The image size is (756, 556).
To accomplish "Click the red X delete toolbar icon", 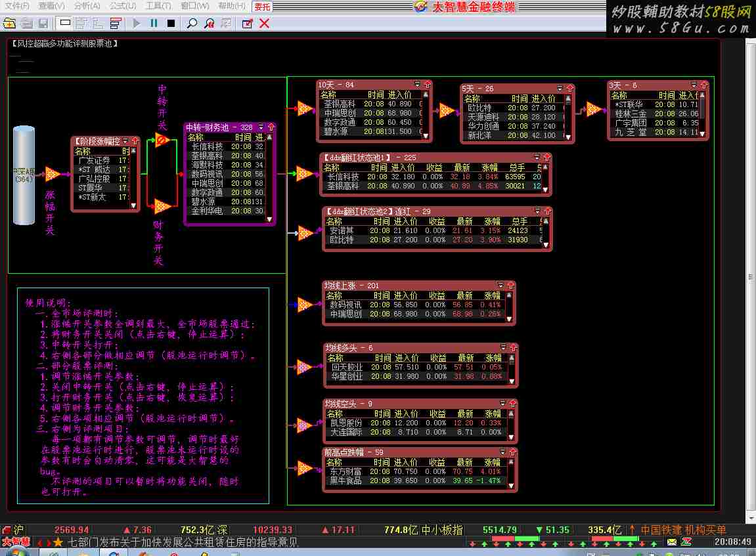I will pos(264,23).
